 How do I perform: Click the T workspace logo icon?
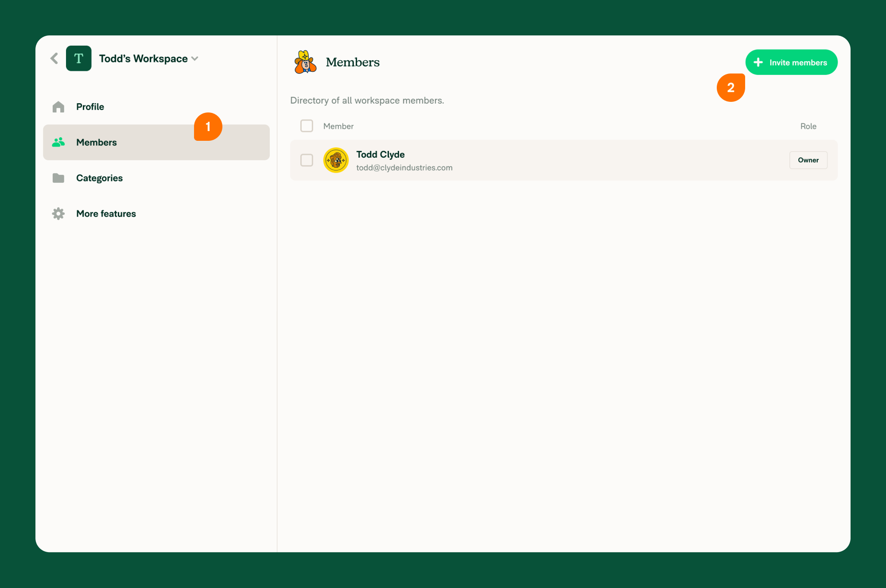pos(79,58)
